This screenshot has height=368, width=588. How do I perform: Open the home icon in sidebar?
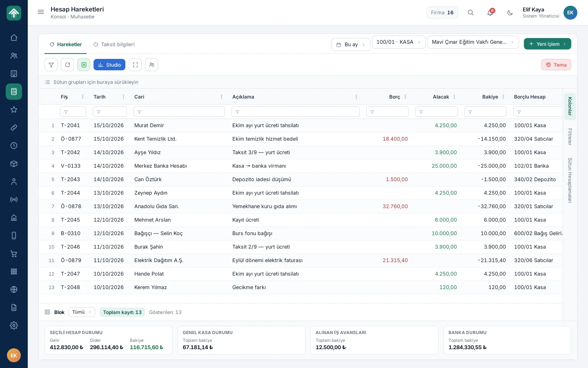pyautogui.click(x=14, y=38)
